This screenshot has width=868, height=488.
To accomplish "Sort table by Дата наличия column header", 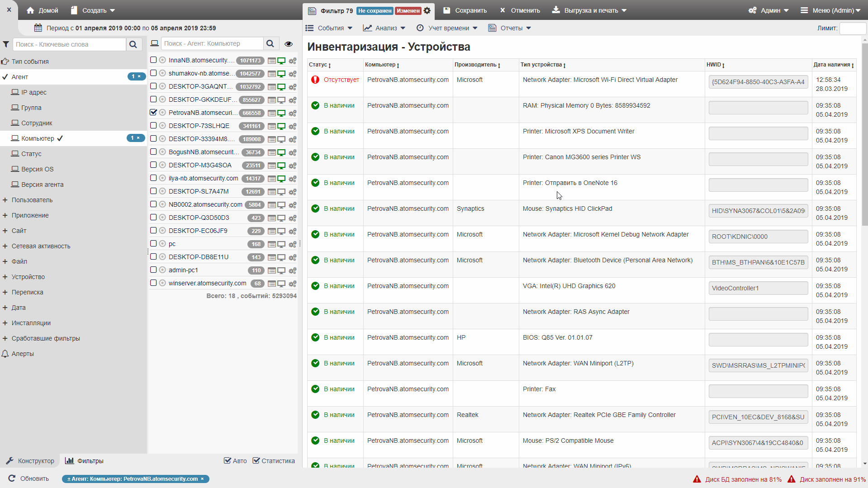I will tap(833, 65).
